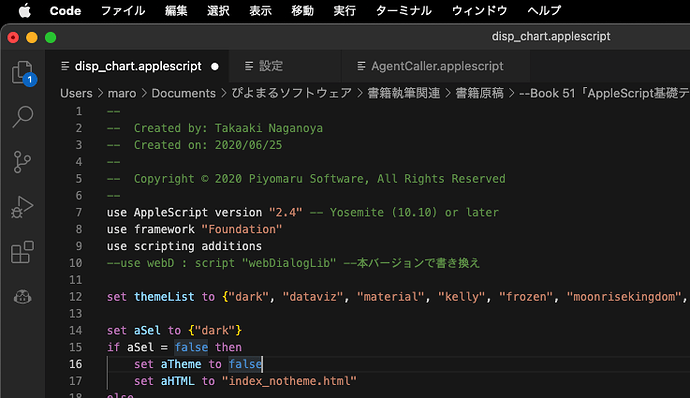Open the 表示 menu
Screen dimensions: 690x398
261,11
